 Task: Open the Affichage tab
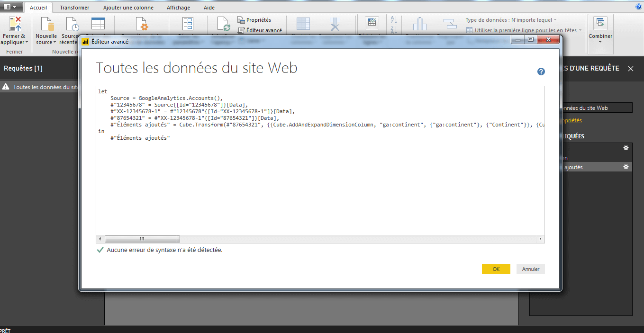point(178,8)
